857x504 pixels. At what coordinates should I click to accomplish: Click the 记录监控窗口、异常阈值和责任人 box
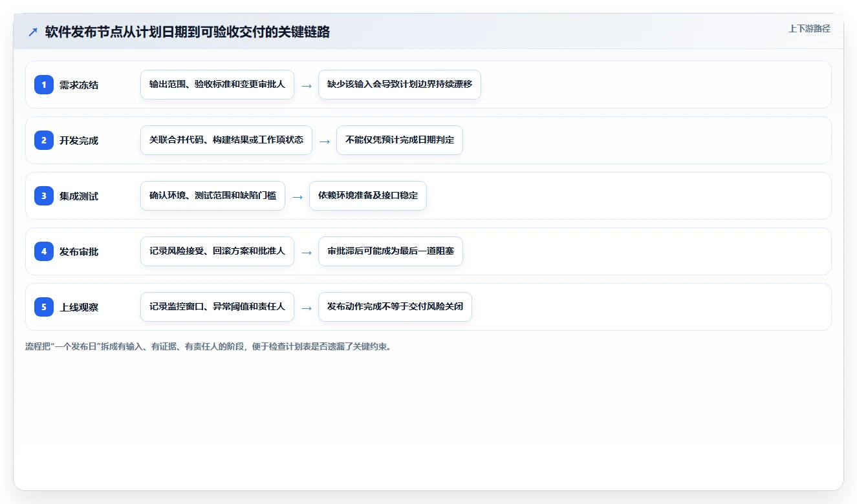(217, 307)
